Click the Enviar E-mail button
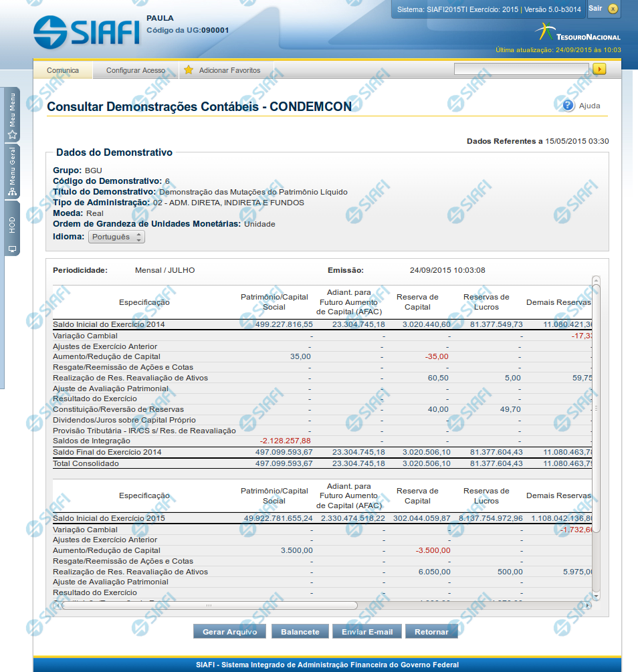This screenshot has height=672, width=638. [x=367, y=631]
